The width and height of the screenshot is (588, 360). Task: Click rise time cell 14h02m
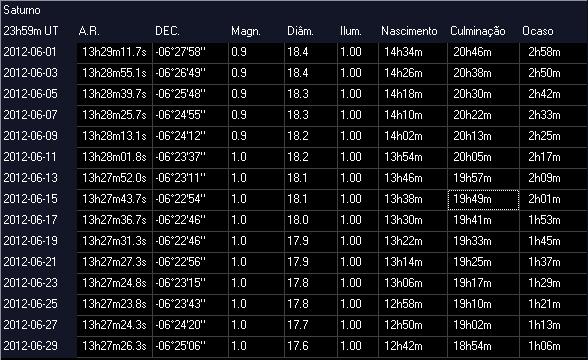pyautogui.click(x=413, y=136)
